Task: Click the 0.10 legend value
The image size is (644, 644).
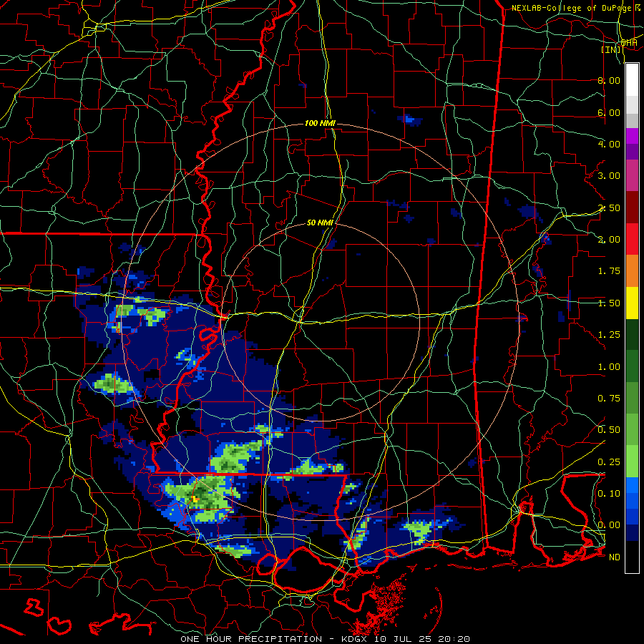Action: [x=609, y=494]
